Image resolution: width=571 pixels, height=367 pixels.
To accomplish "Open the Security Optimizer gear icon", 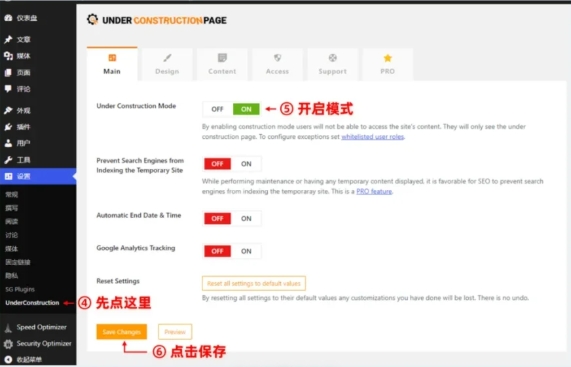I will pyautogui.click(x=8, y=343).
